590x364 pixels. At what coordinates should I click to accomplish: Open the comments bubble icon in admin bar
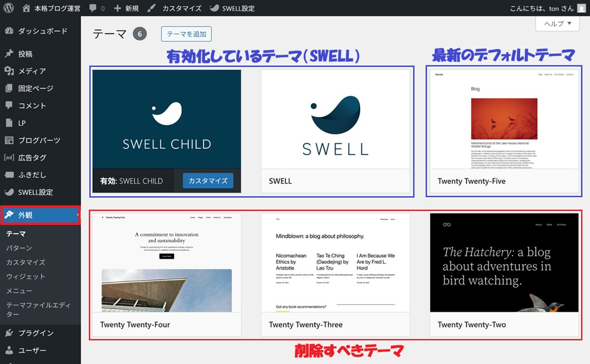93,8
